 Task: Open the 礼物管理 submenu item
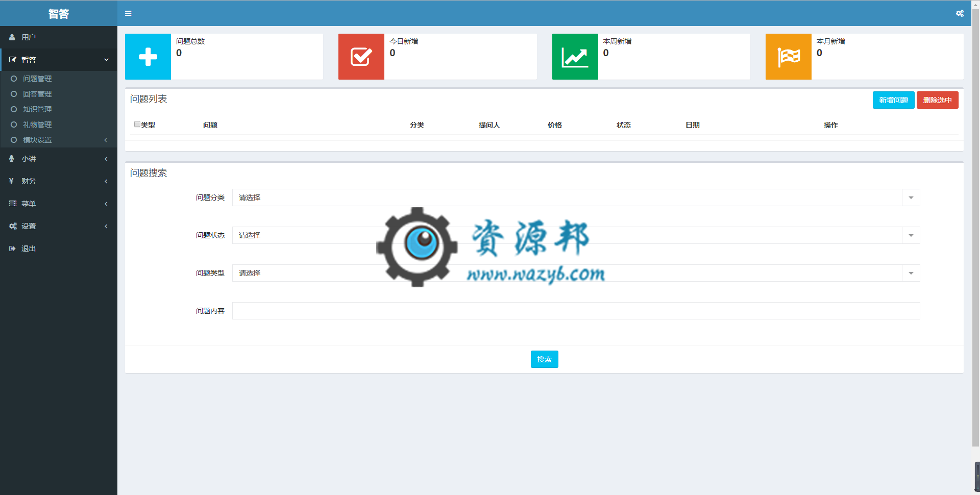(x=59, y=125)
